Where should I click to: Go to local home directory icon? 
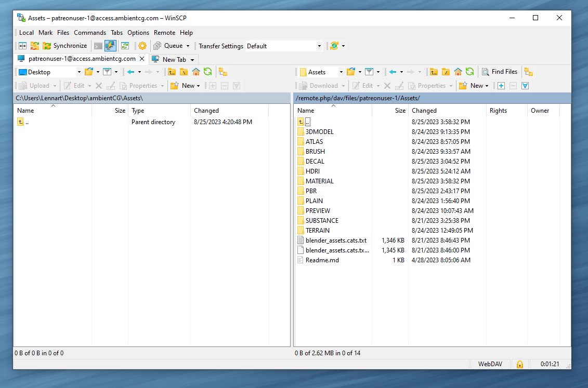pyautogui.click(x=196, y=72)
